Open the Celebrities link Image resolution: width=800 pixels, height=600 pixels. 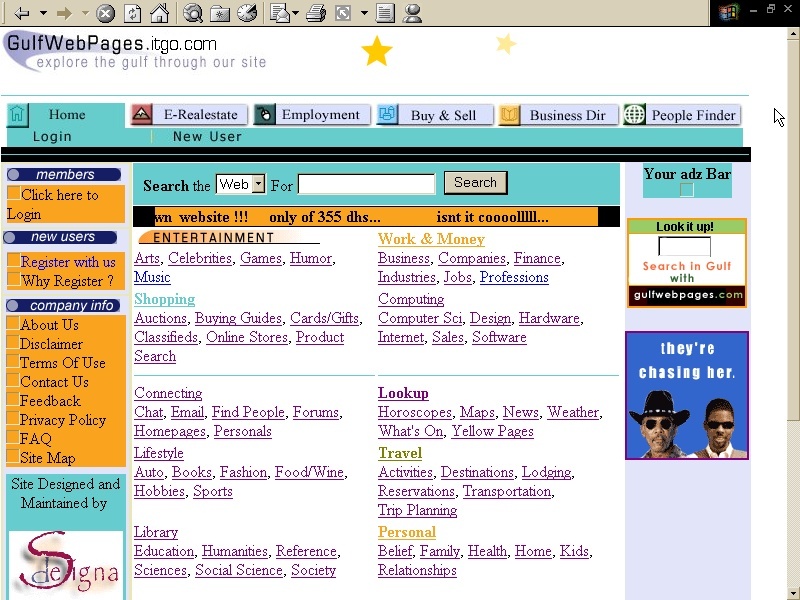pyautogui.click(x=199, y=258)
